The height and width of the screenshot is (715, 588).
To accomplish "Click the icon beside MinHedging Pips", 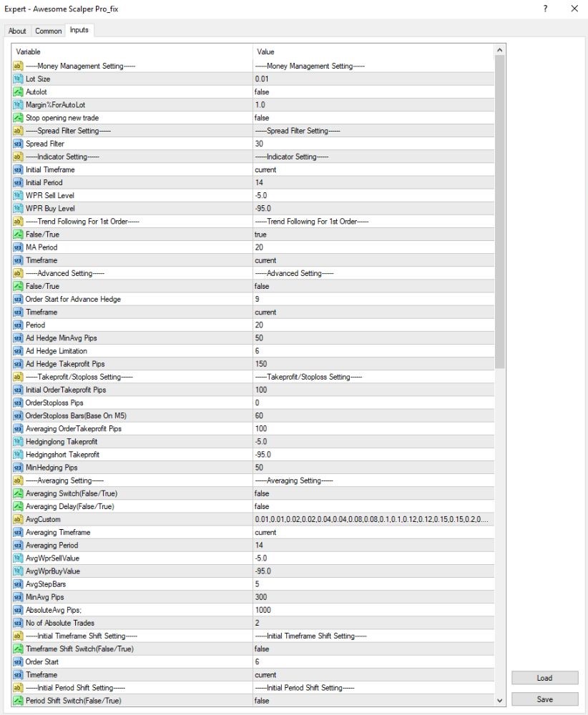I will (x=18, y=468).
